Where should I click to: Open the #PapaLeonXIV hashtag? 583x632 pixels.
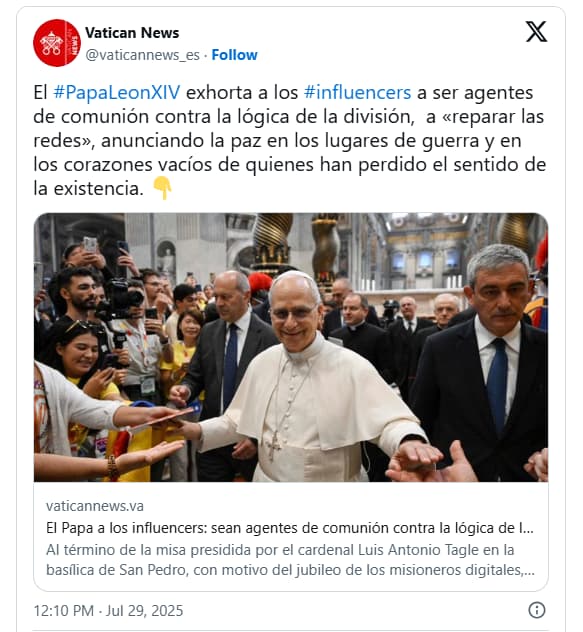coord(117,92)
